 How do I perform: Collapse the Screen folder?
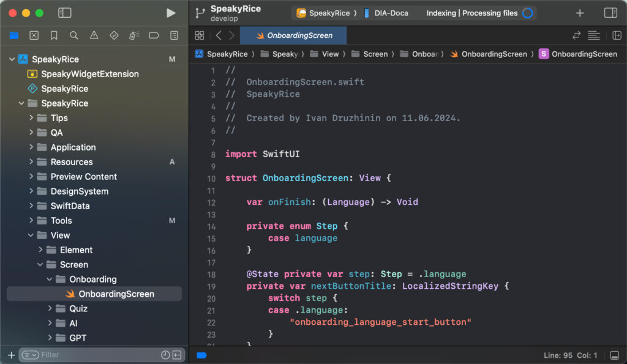(x=40, y=264)
